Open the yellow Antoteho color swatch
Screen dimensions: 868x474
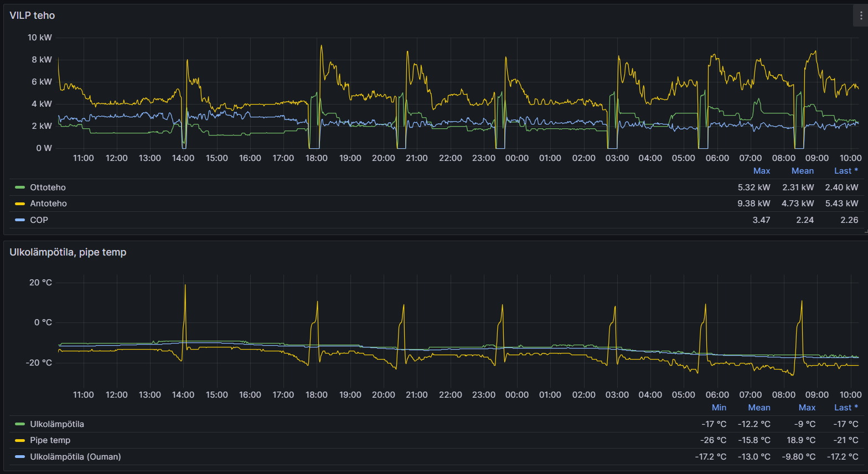click(x=20, y=204)
